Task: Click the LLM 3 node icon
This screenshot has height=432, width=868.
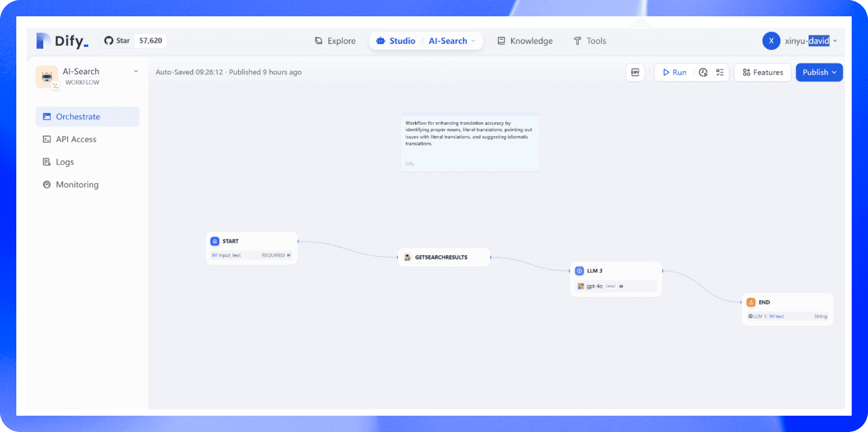Action: tap(579, 271)
